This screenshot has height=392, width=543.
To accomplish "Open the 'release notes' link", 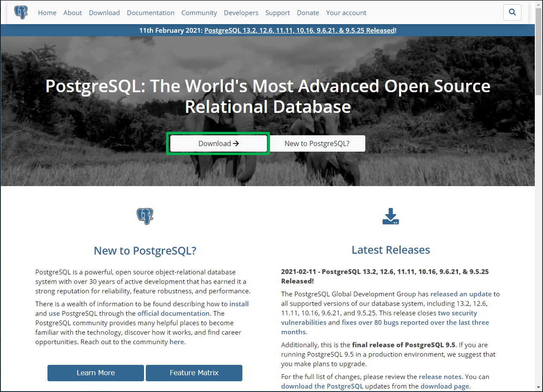I will click(440, 376).
